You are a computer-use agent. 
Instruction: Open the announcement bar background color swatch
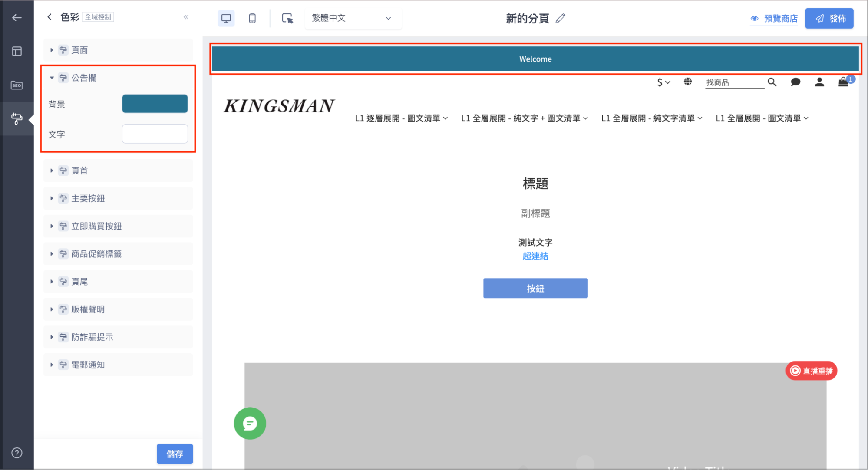(155, 104)
